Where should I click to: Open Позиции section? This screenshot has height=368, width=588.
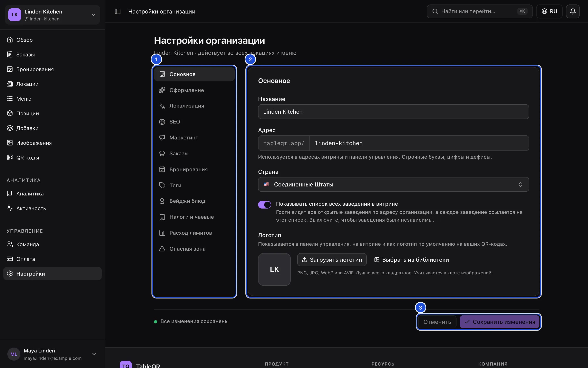pyautogui.click(x=52, y=113)
